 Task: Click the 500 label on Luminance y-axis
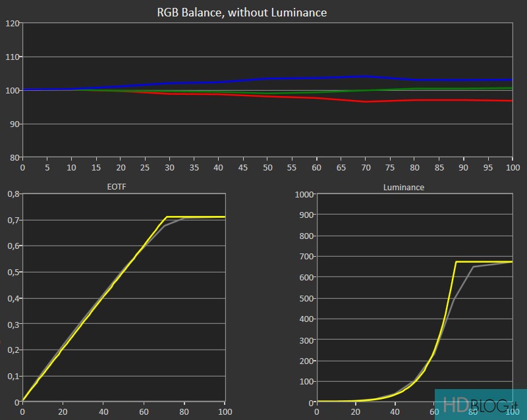(306, 298)
